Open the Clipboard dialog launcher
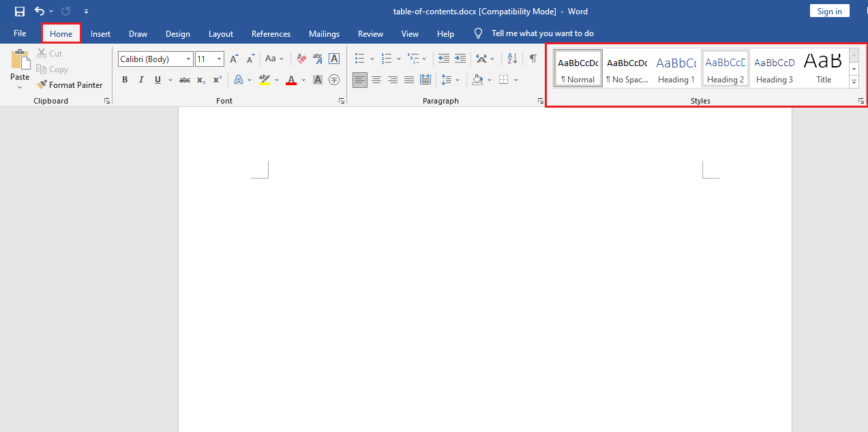 tap(107, 101)
